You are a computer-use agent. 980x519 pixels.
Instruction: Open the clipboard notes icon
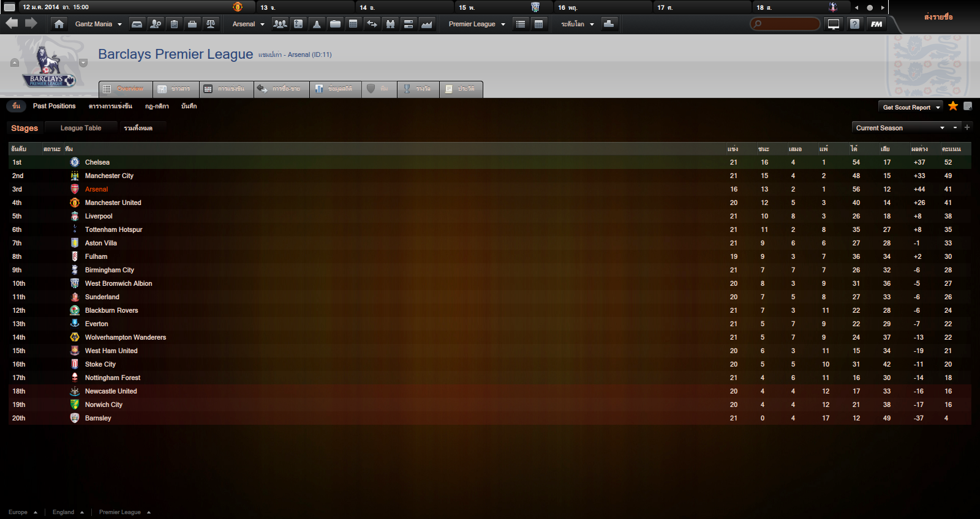[x=174, y=24]
